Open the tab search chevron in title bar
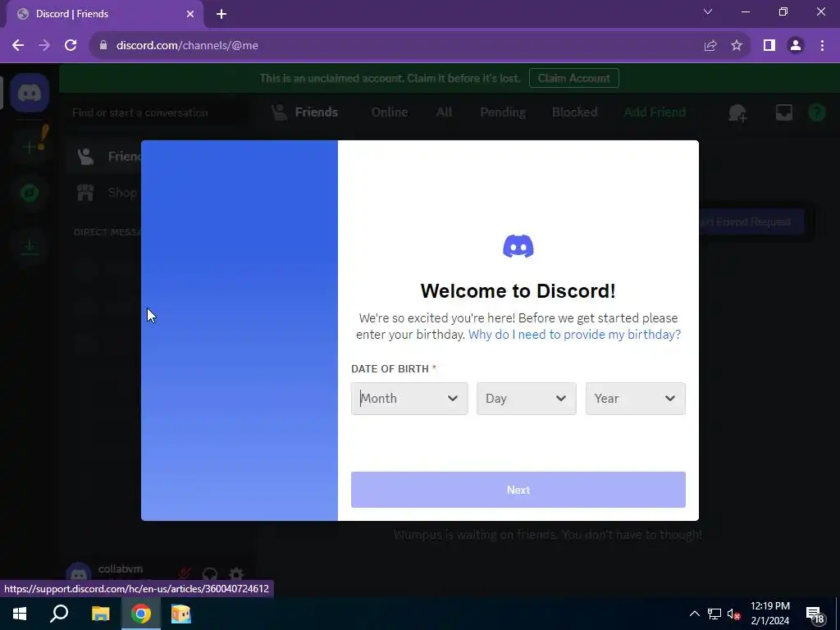Screen dimensions: 840x630 point(708,11)
